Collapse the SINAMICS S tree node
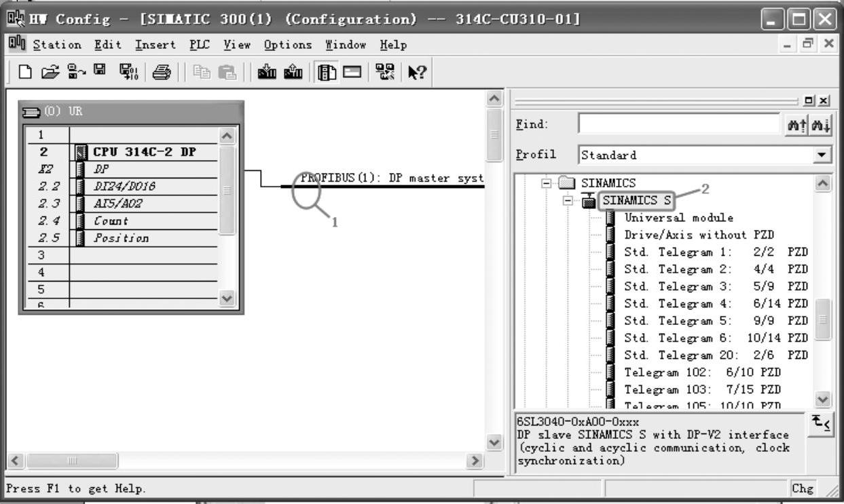The height and width of the screenshot is (504, 844). click(568, 201)
